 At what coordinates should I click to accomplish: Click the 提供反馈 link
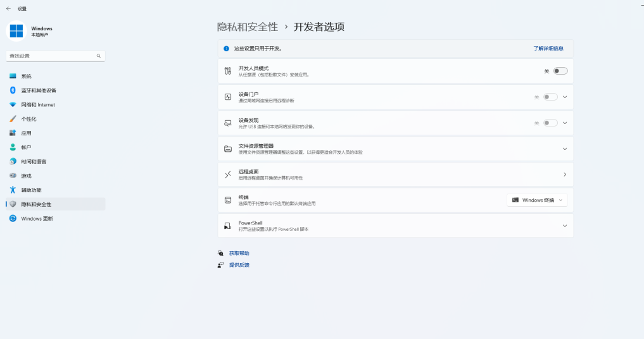[239, 265]
